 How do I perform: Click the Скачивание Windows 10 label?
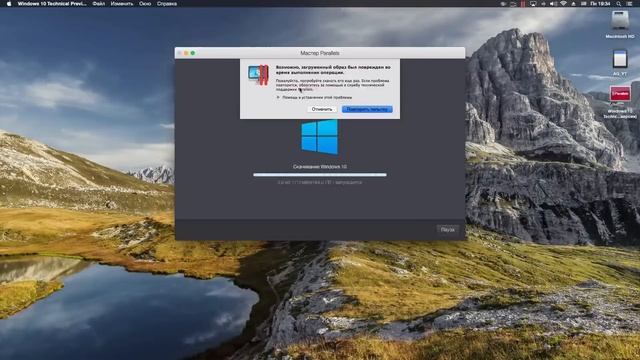pos(320,167)
